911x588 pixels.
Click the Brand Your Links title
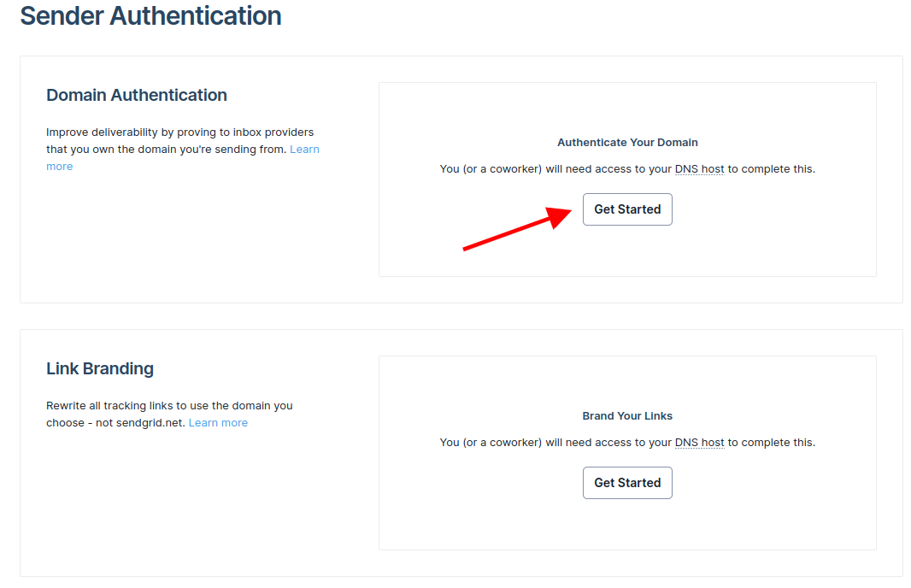coord(627,416)
